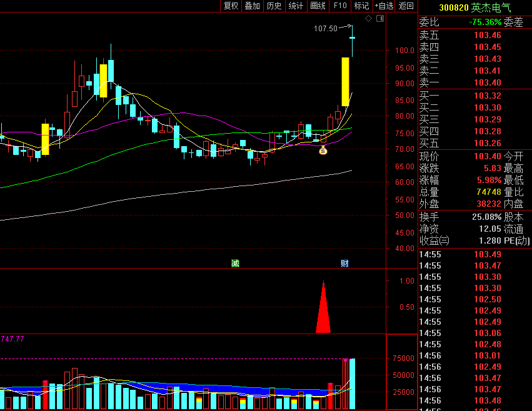Select the 卖四 price 103.45
This screenshot has width=532, height=411.
(487, 47)
